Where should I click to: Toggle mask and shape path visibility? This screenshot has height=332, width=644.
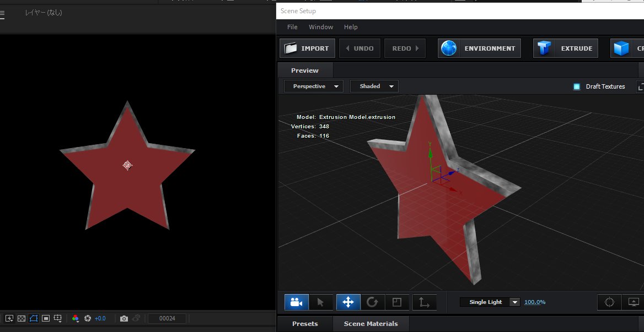pos(34,318)
